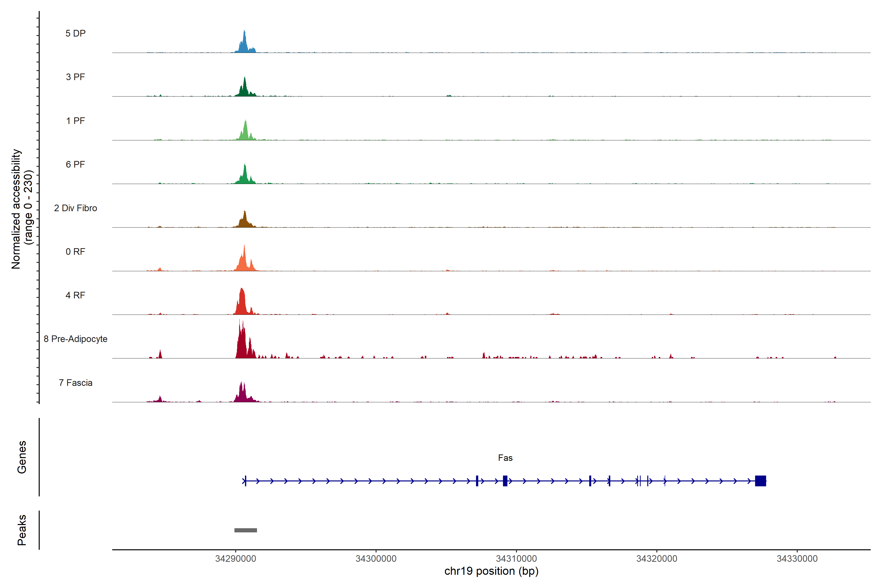Click the 5 DP track label
882x588 pixels.
(75, 33)
